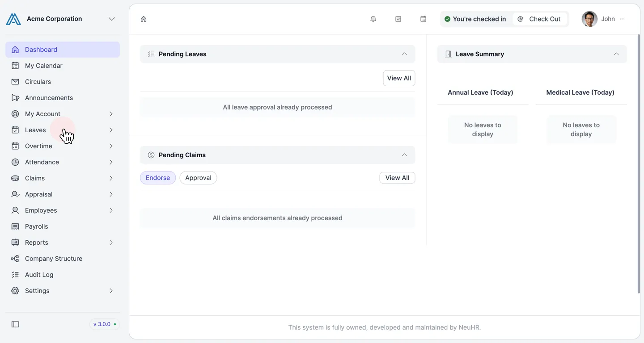
Task: Click the home breadcrumb icon in header
Action: pyautogui.click(x=144, y=19)
